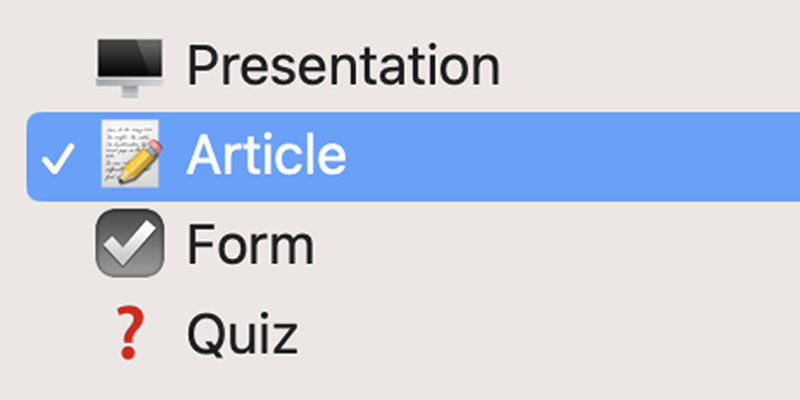Click the Quiz text label
The width and height of the screenshot is (800, 400).
pyautogui.click(x=242, y=334)
